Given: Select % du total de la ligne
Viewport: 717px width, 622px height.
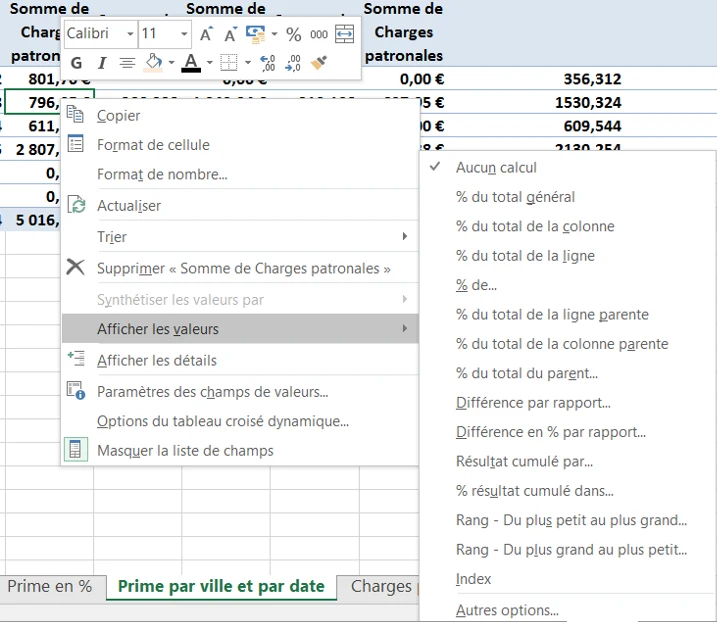Looking at the screenshot, I should pos(568,256).
